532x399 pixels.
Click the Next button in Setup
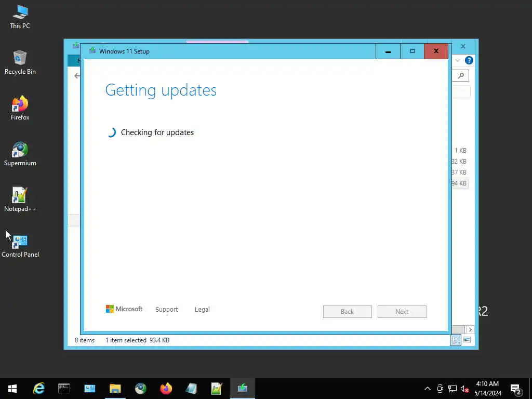(402, 312)
